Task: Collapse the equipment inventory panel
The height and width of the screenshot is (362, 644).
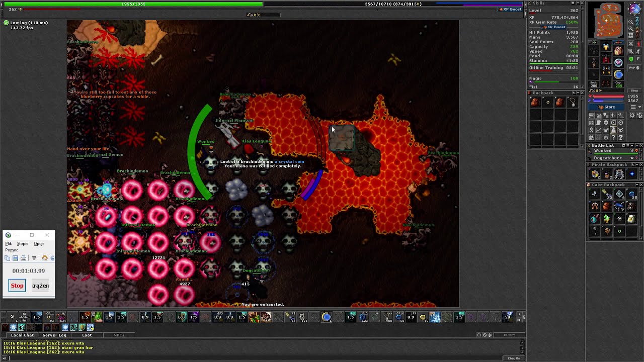Action: click(591, 42)
